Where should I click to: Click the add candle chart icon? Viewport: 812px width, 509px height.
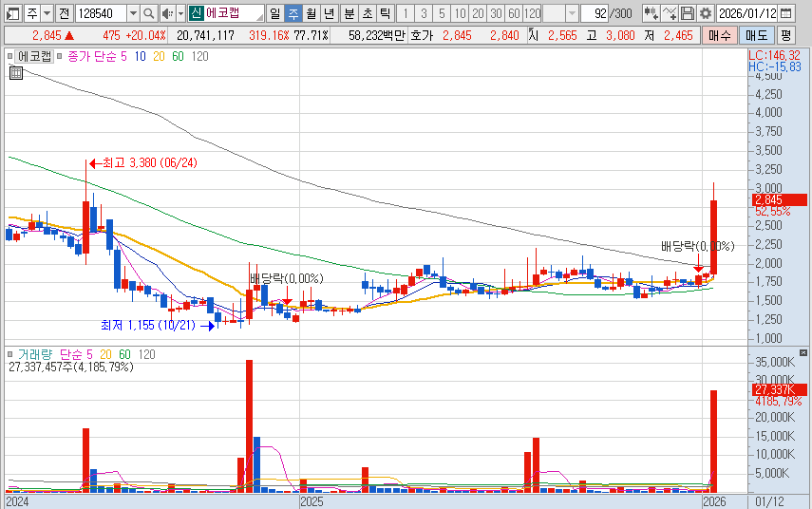coord(651,13)
